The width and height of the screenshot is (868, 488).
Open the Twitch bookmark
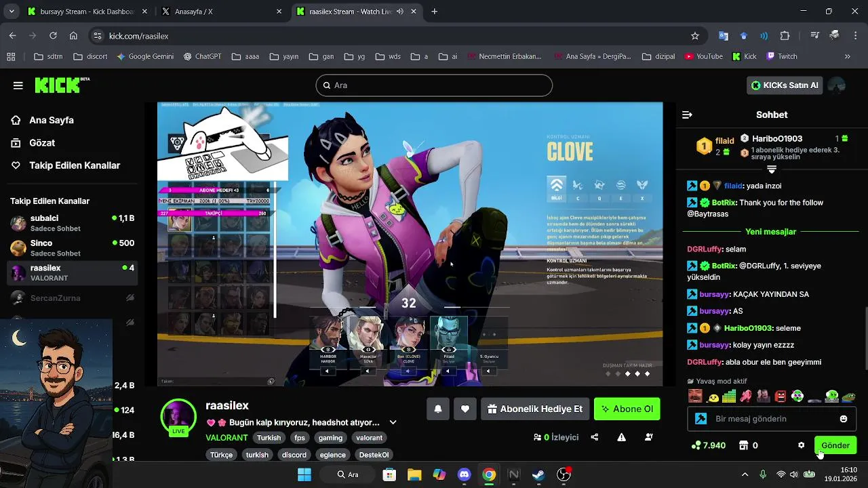click(782, 56)
